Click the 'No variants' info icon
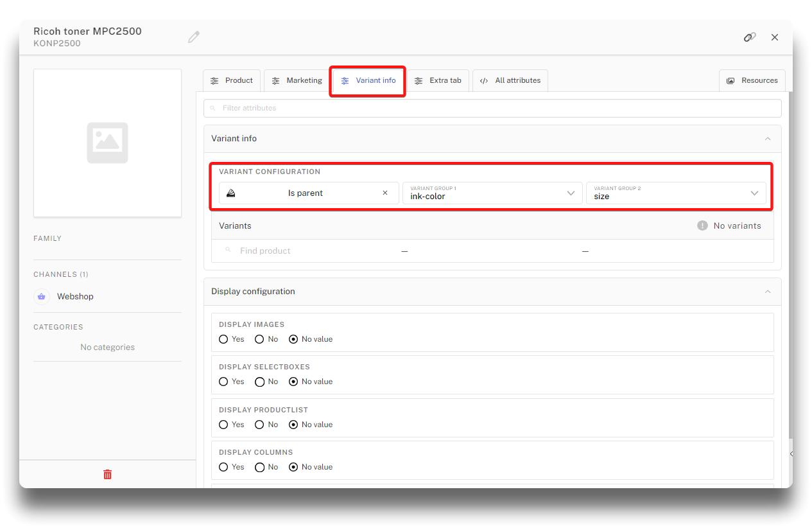 (702, 225)
